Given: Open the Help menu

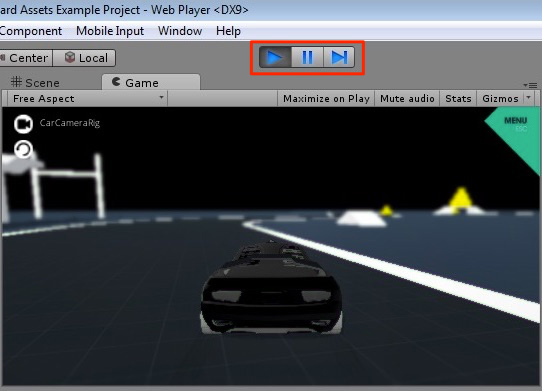Looking at the screenshot, I should click(228, 31).
